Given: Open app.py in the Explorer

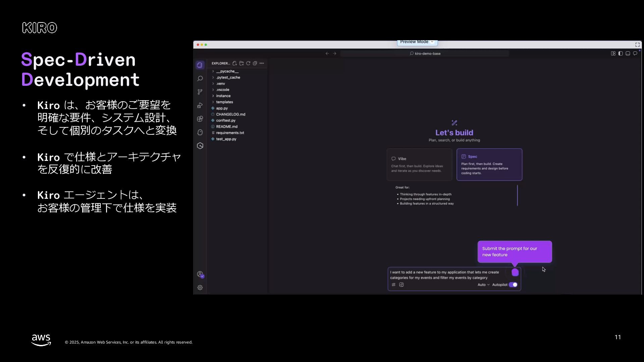Looking at the screenshot, I should coord(222,108).
